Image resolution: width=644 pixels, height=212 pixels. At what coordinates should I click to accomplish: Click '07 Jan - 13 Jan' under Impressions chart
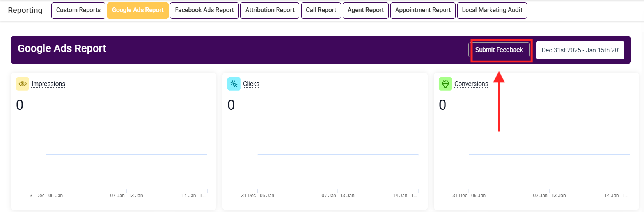(x=127, y=196)
